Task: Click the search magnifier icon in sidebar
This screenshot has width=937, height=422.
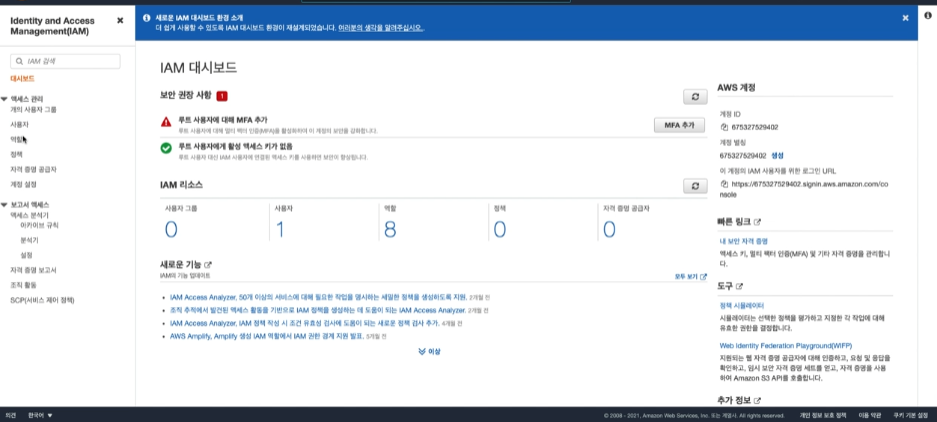Action: [x=20, y=61]
